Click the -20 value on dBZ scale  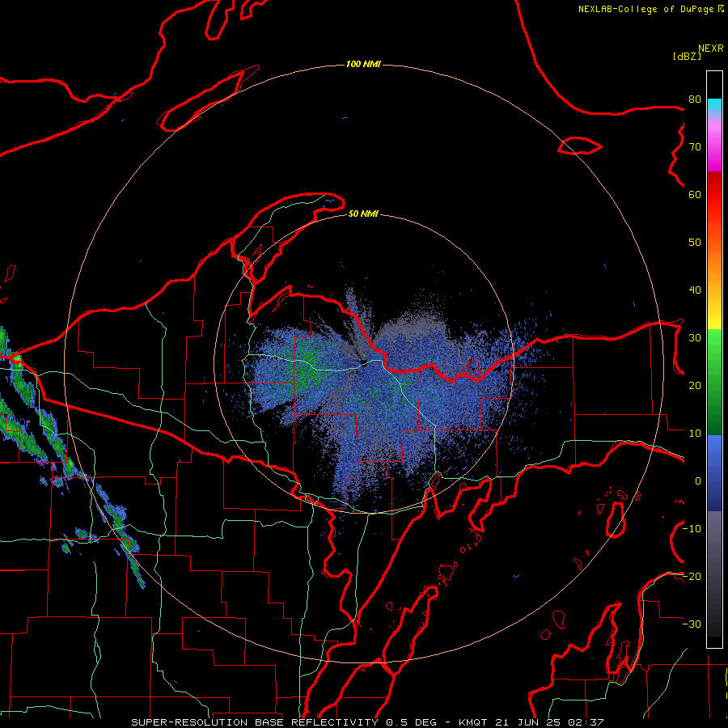pos(692,577)
